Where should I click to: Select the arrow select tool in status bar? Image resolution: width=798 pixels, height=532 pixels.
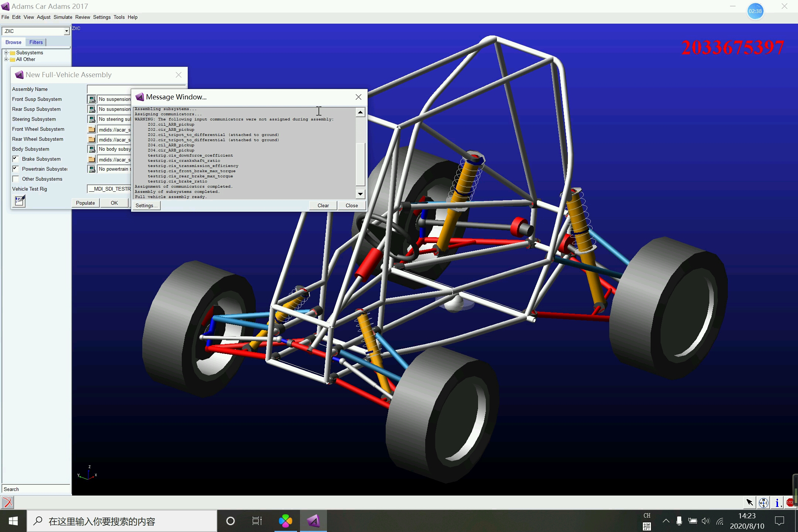pyautogui.click(x=749, y=502)
